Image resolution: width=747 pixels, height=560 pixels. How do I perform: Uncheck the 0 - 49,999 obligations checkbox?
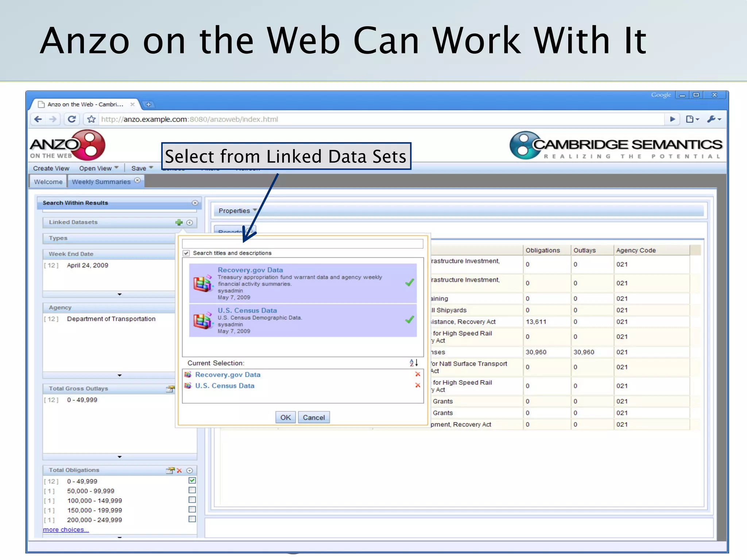192,481
